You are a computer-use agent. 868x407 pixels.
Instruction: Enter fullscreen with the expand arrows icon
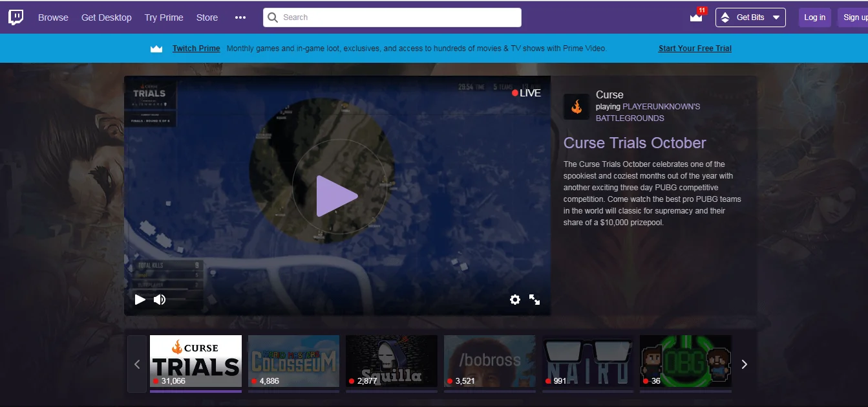point(535,299)
